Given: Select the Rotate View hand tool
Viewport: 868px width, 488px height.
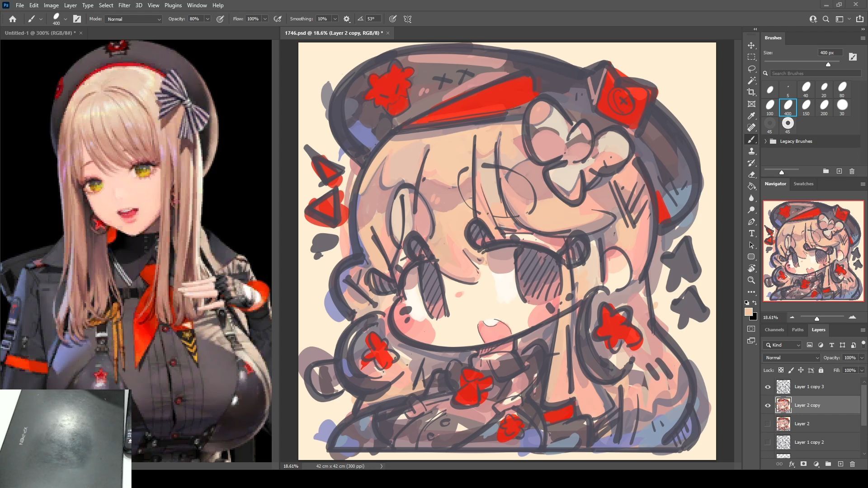Looking at the screenshot, I should [751, 268].
